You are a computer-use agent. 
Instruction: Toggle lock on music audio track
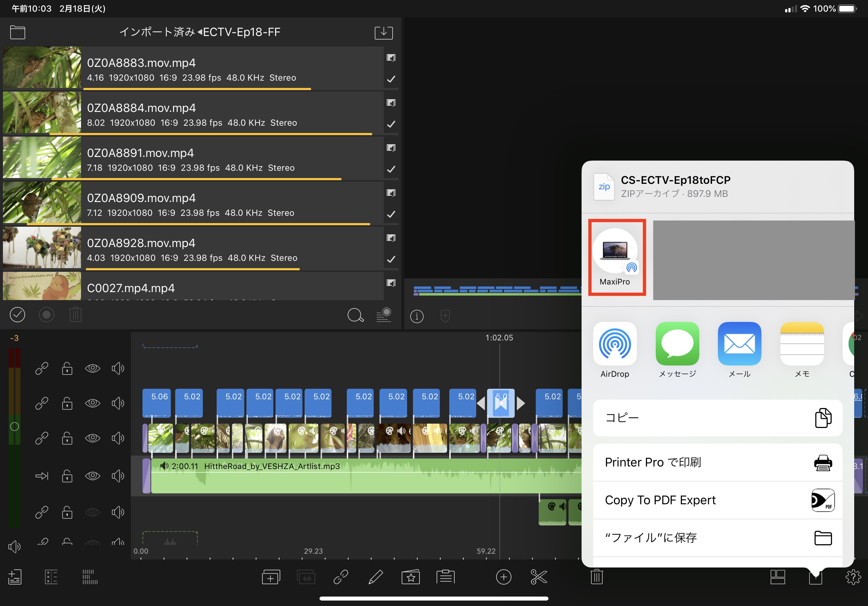point(67,476)
